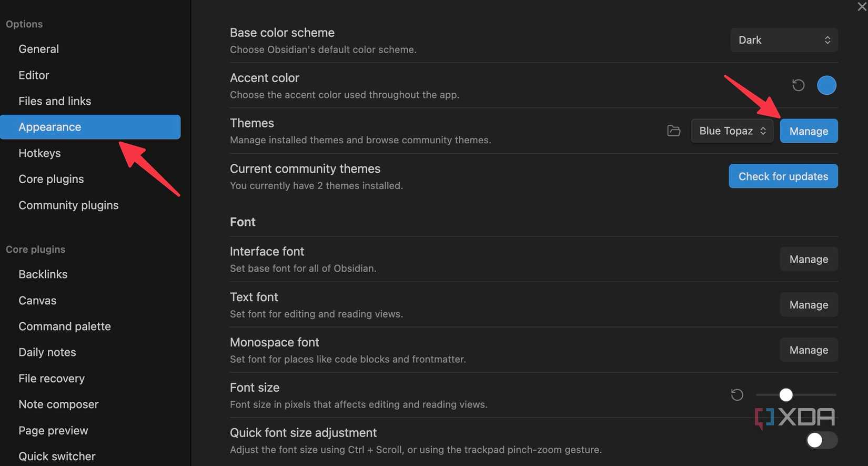
Task: Close the settings window
Action: pos(862,7)
